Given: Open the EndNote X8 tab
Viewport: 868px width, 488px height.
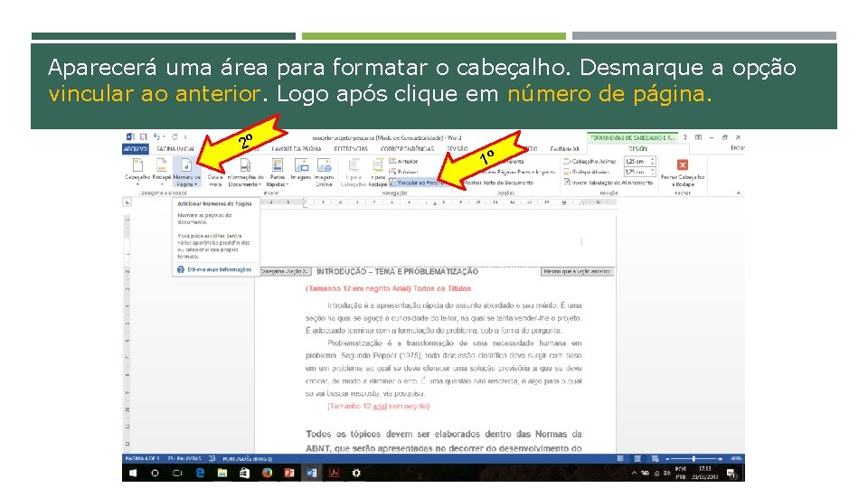Looking at the screenshot, I should pyautogui.click(x=564, y=149).
